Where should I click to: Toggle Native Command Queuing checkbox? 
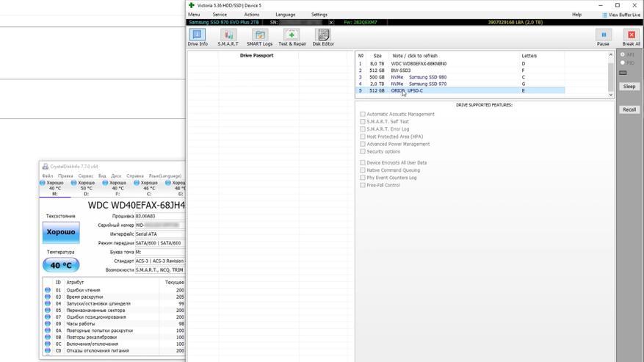(362, 170)
